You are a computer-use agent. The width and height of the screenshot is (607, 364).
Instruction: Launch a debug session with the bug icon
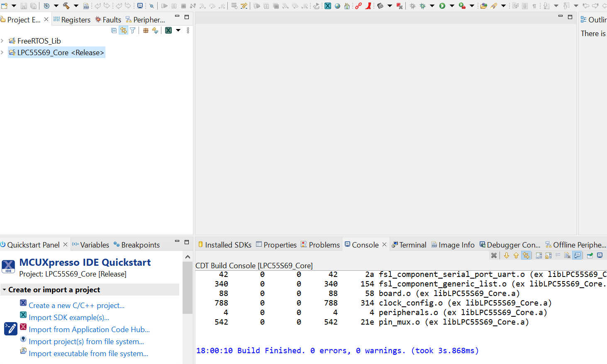[x=422, y=6]
